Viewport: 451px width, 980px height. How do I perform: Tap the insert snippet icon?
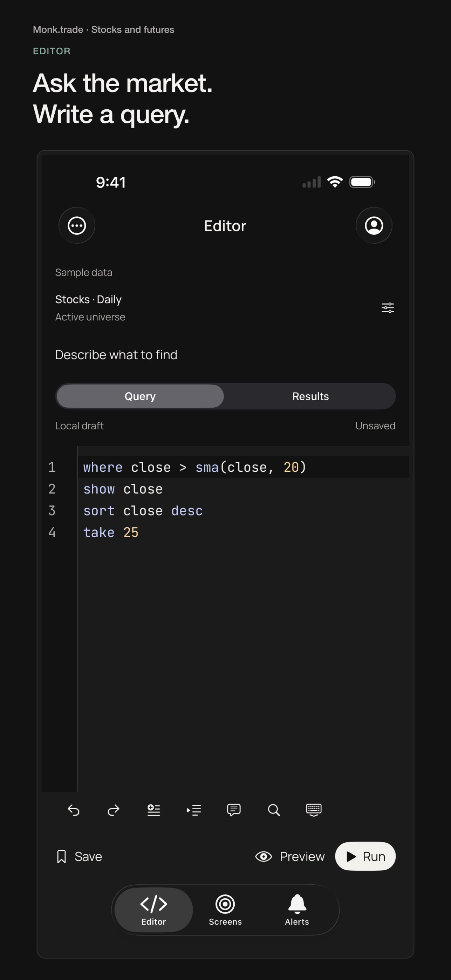(x=153, y=810)
